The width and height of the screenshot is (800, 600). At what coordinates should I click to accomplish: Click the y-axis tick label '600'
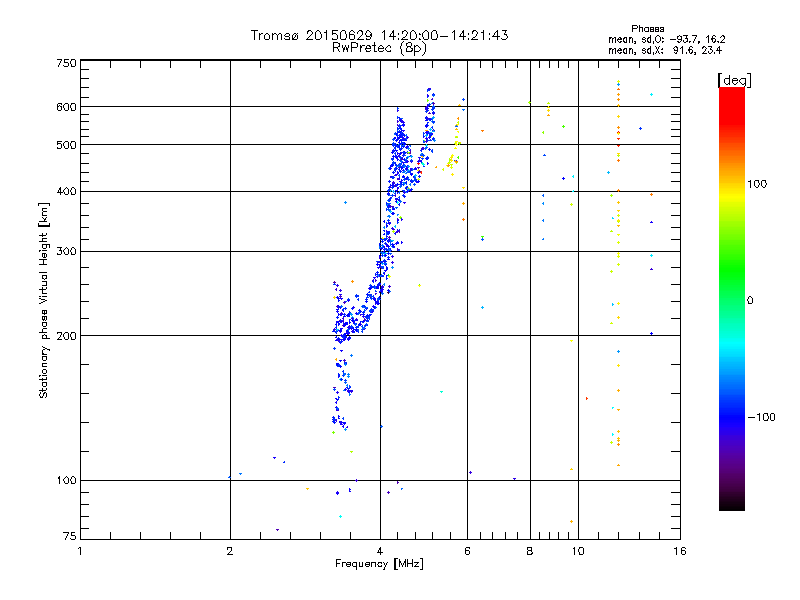pyautogui.click(x=66, y=107)
